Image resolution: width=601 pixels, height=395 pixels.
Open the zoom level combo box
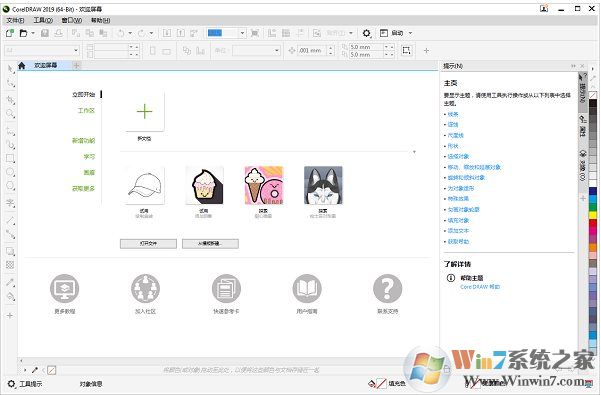point(226,33)
